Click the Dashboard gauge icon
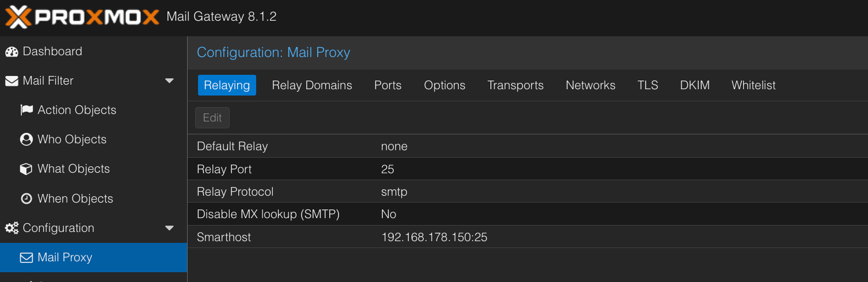This screenshot has height=282, width=868. (x=12, y=52)
